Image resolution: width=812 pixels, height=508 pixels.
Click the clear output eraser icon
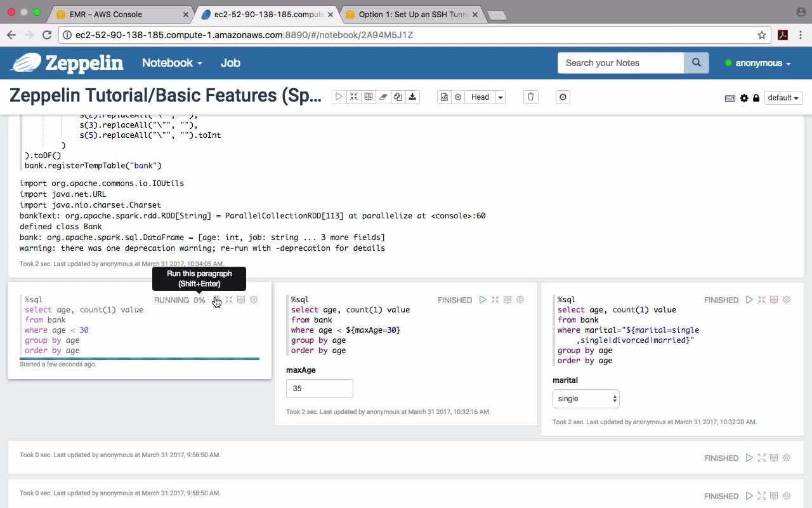(383, 97)
